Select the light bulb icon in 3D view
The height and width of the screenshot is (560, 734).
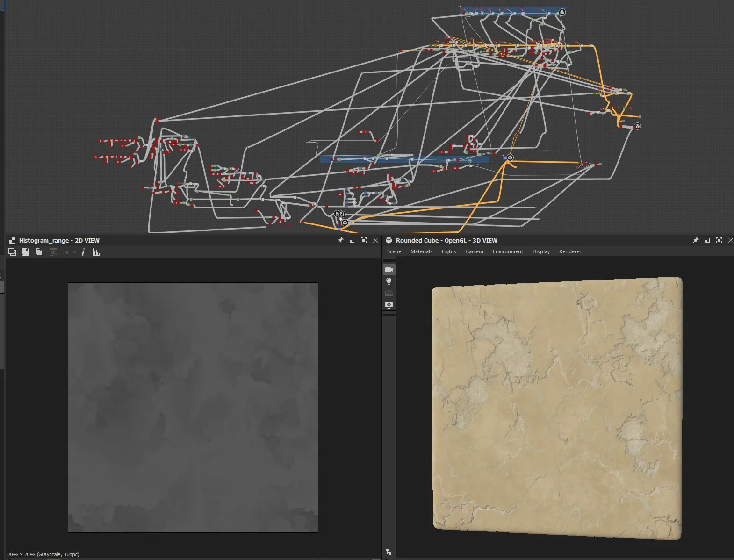click(389, 281)
